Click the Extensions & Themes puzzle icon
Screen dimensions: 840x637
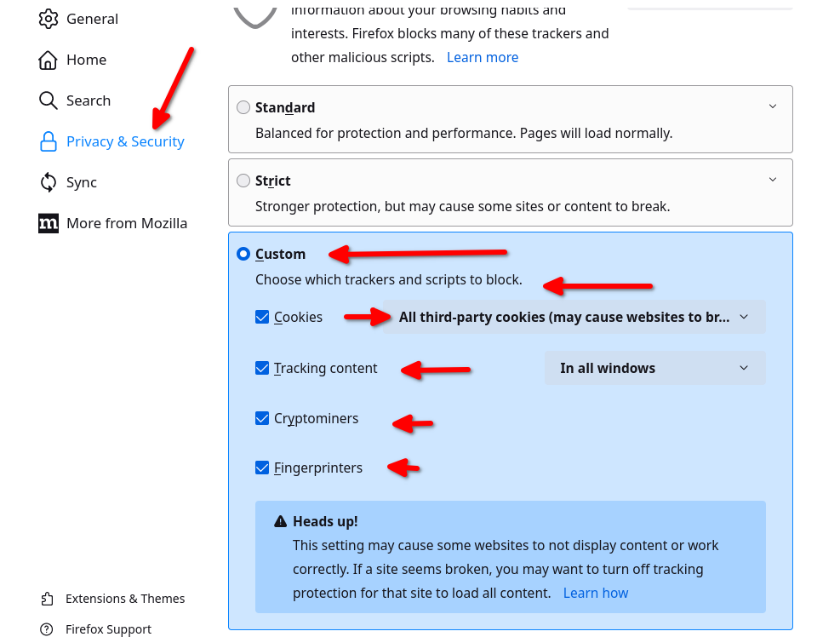pos(48,599)
